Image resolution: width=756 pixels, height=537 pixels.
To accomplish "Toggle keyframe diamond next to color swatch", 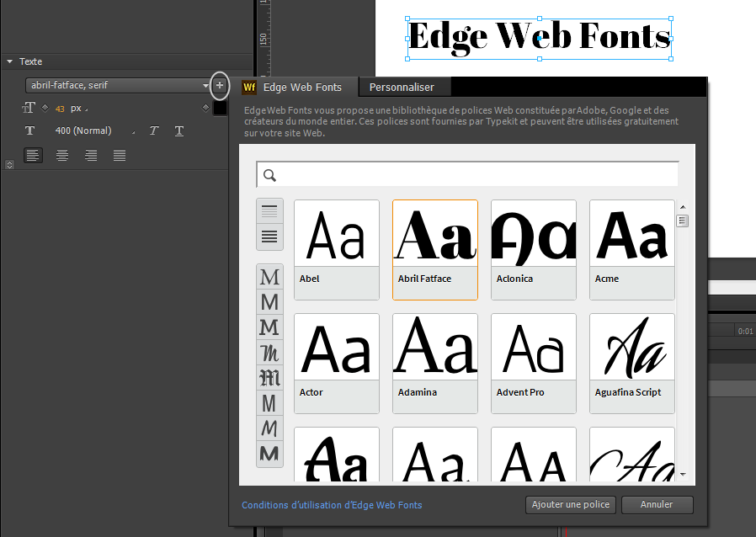I will tap(206, 108).
